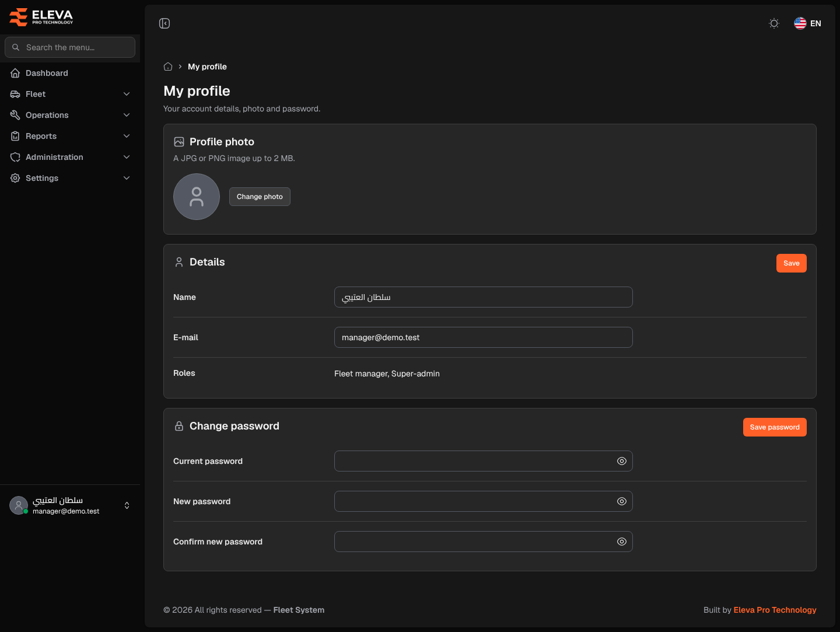Focus the E-mail input field

coord(484,337)
